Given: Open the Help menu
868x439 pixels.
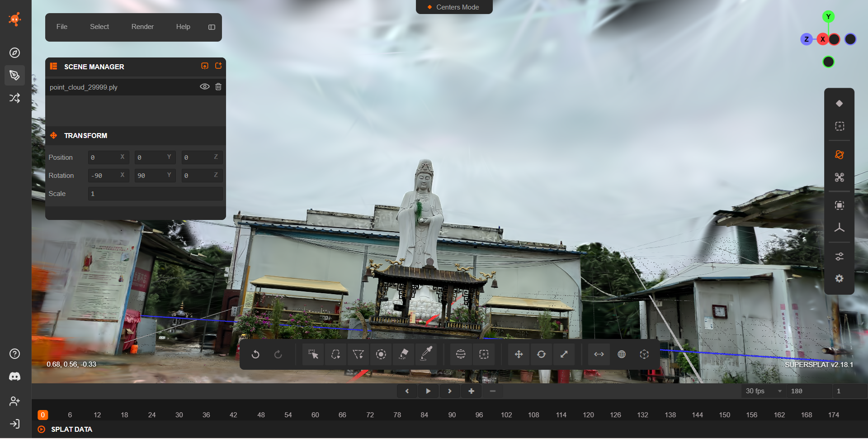Looking at the screenshot, I should [183, 27].
